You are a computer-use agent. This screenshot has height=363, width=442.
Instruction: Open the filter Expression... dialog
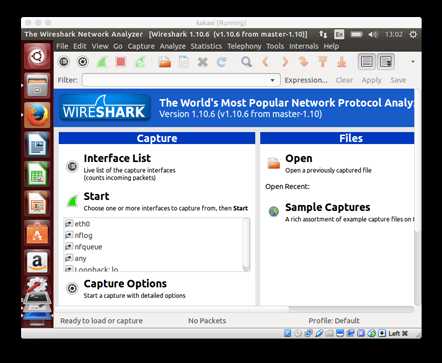306,80
